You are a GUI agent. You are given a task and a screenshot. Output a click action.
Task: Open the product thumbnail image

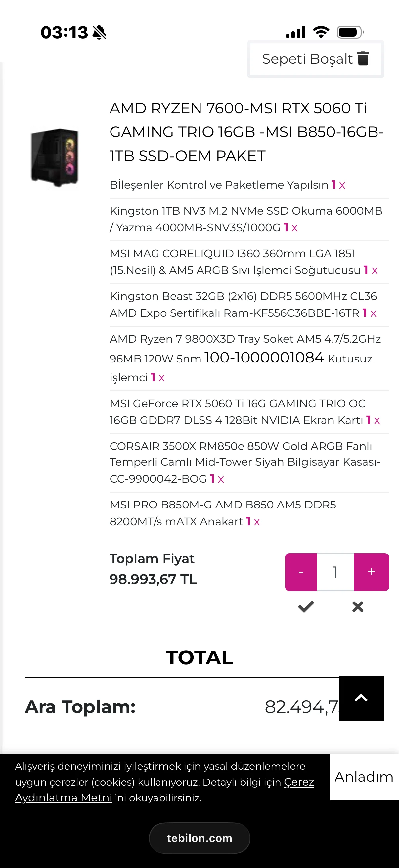[x=55, y=157]
